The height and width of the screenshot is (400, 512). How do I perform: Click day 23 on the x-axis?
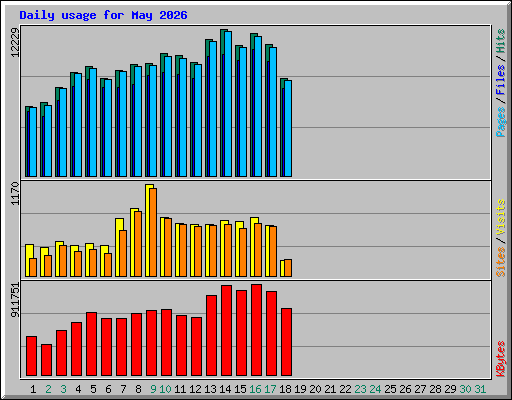[360, 389]
